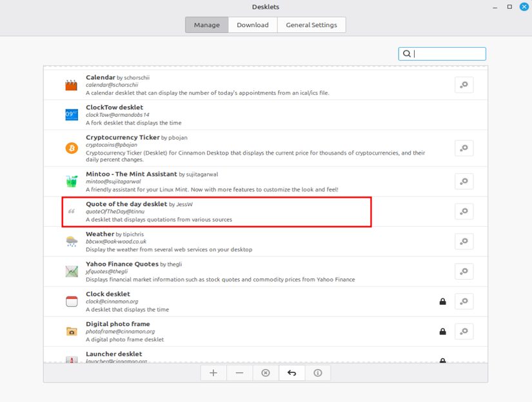Click the lock icon on the Clock desklet
Image resolution: width=532 pixels, height=402 pixels.
point(442,301)
